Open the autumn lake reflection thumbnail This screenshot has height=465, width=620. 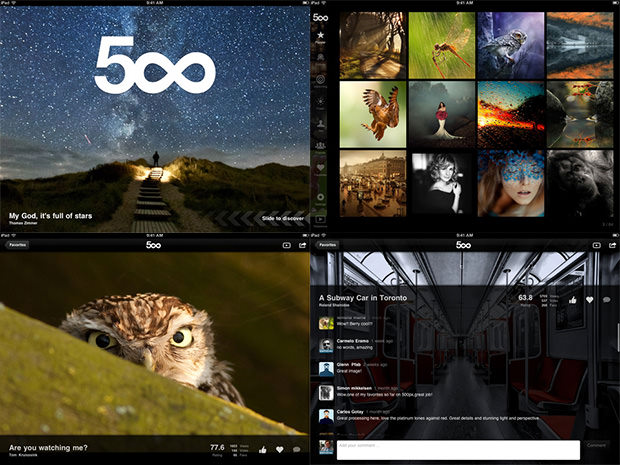pyautogui.click(x=580, y=45)
